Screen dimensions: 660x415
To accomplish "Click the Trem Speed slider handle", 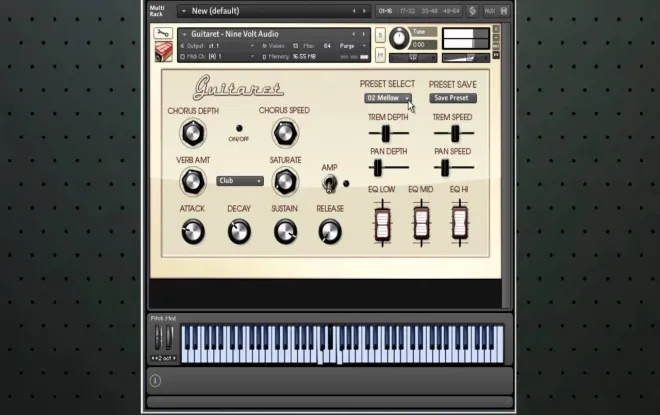I will pyautogui.click(x=455, y=133).
